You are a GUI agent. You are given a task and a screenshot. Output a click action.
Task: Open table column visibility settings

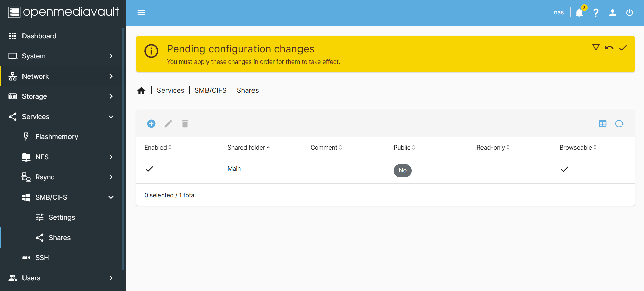coord(603,124)
